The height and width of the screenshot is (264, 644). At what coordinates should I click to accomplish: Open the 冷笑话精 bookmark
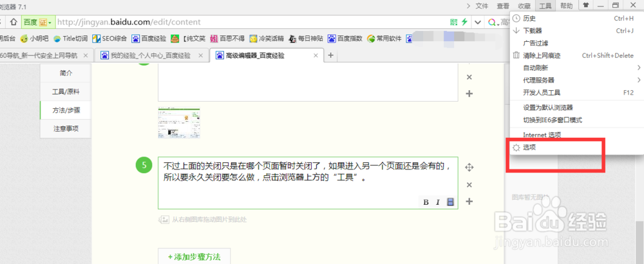(266, 39)
